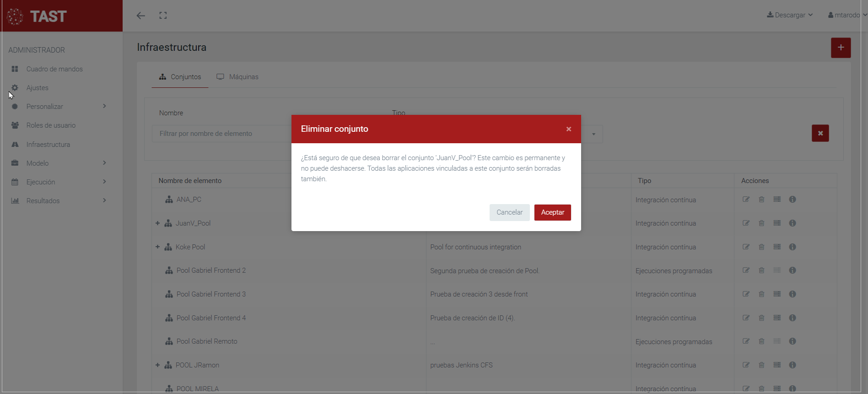Click machines list icon for POOL JRamon

[777, 365]
